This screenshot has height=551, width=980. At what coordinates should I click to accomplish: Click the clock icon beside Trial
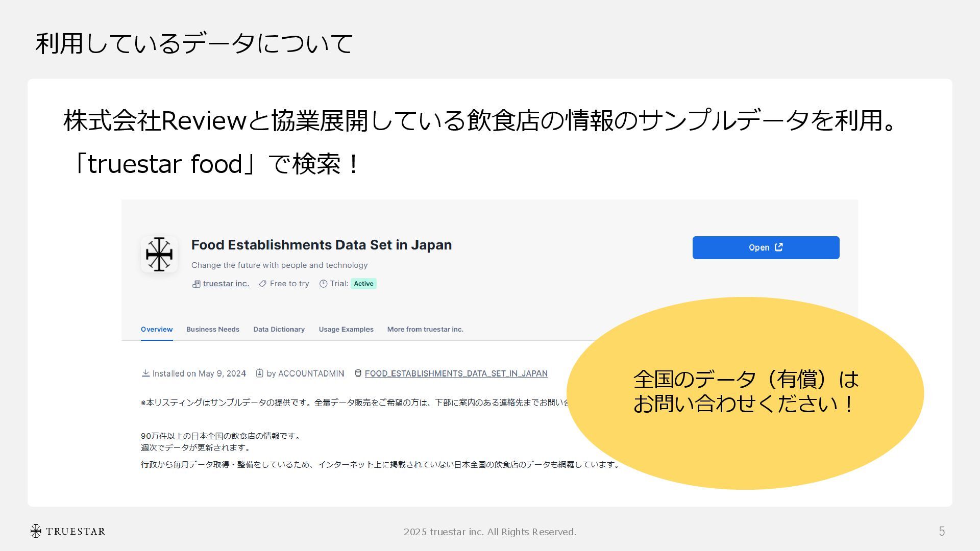point(323,284)
